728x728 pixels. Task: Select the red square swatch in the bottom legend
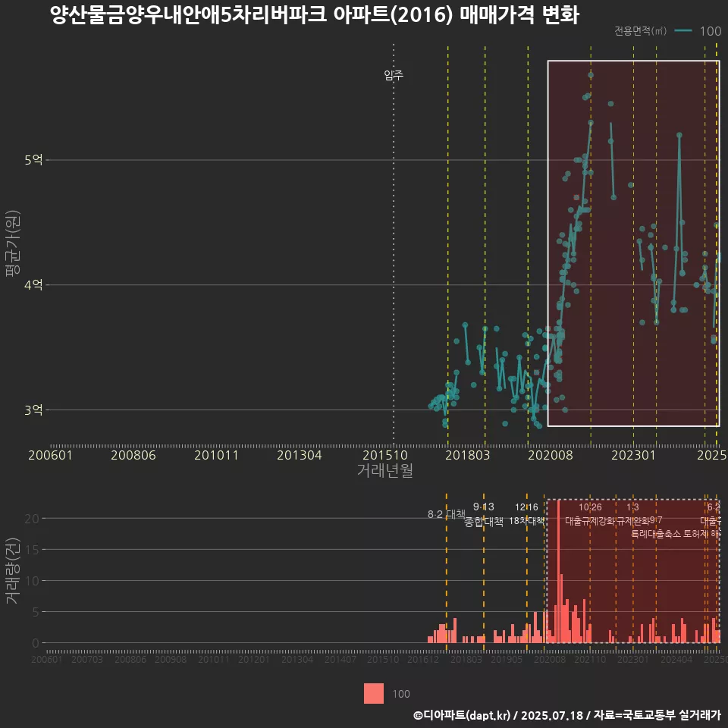click(374, 694)
